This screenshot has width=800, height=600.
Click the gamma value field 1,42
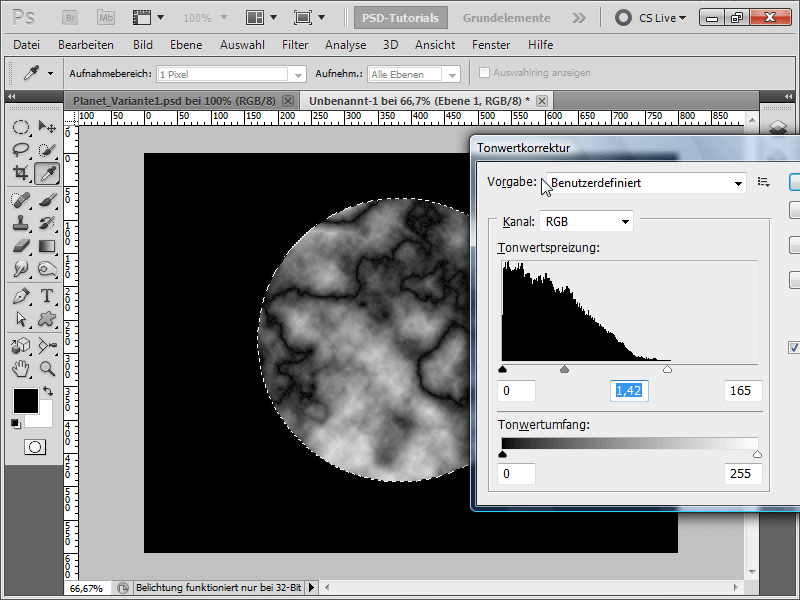point(629,391)
